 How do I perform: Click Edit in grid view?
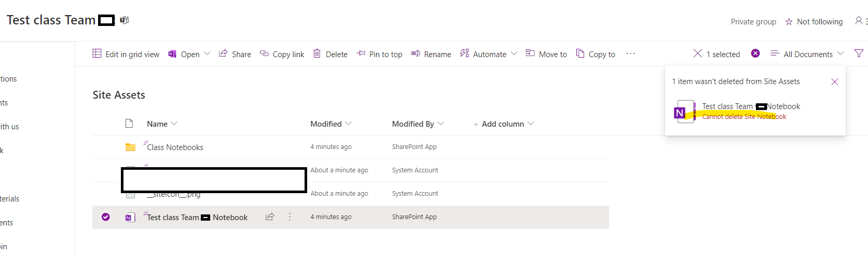click(x=126, y=54)
